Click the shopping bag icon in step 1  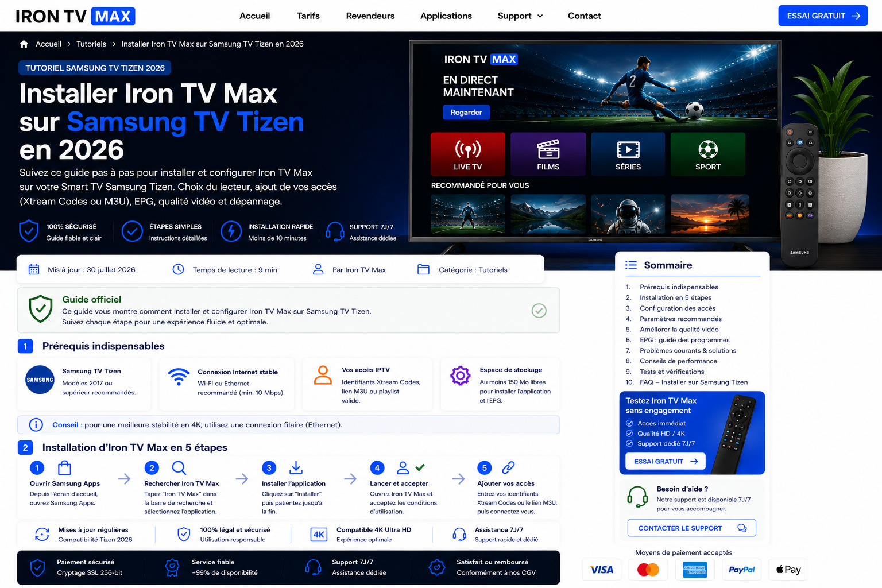(x=65, y=467)
